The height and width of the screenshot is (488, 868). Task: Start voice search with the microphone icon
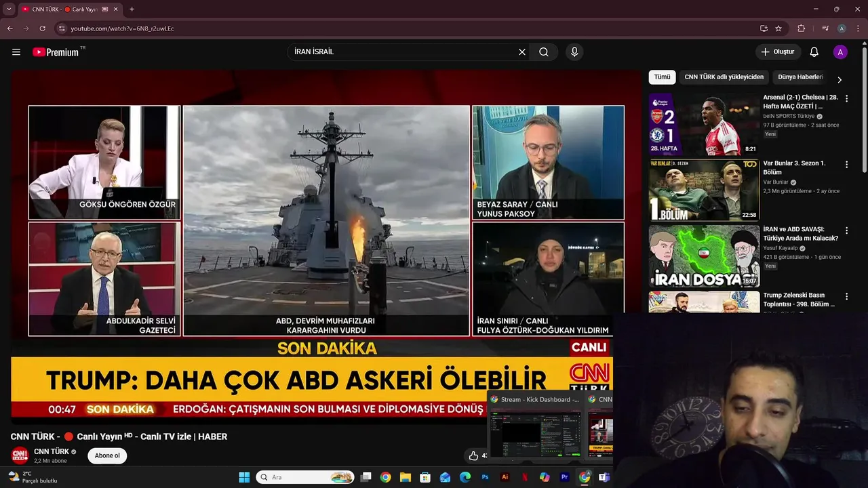(x=574, y=52)
